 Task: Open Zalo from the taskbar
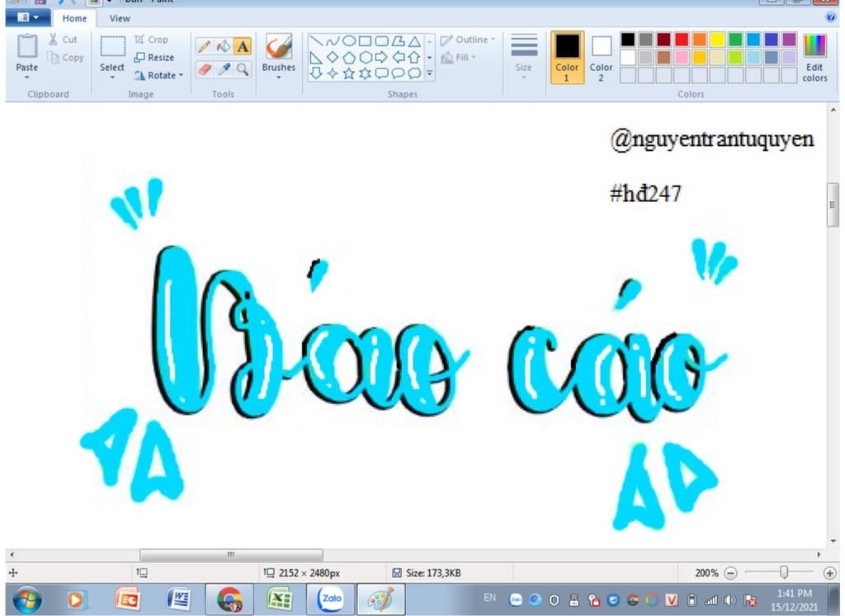(x=330, y=599)
